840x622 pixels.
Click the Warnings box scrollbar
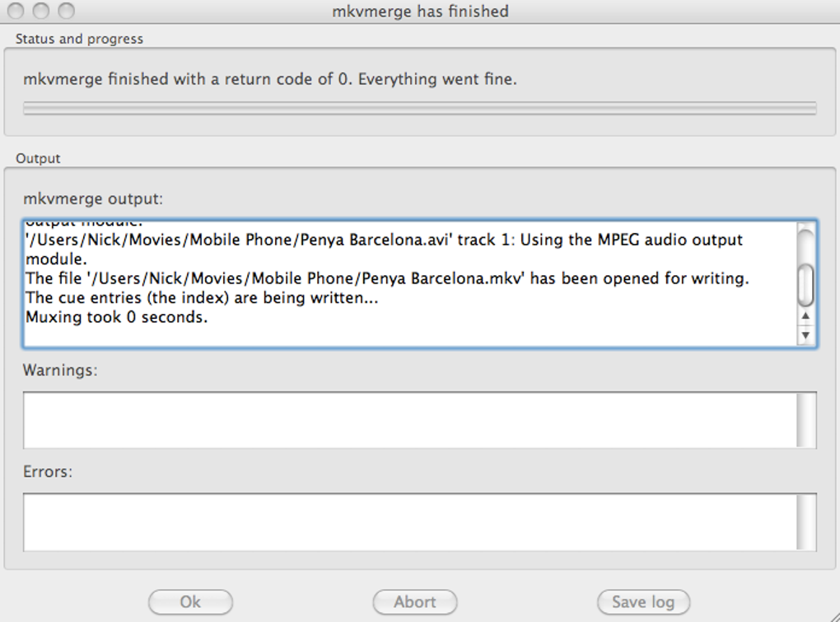[806, 419]
